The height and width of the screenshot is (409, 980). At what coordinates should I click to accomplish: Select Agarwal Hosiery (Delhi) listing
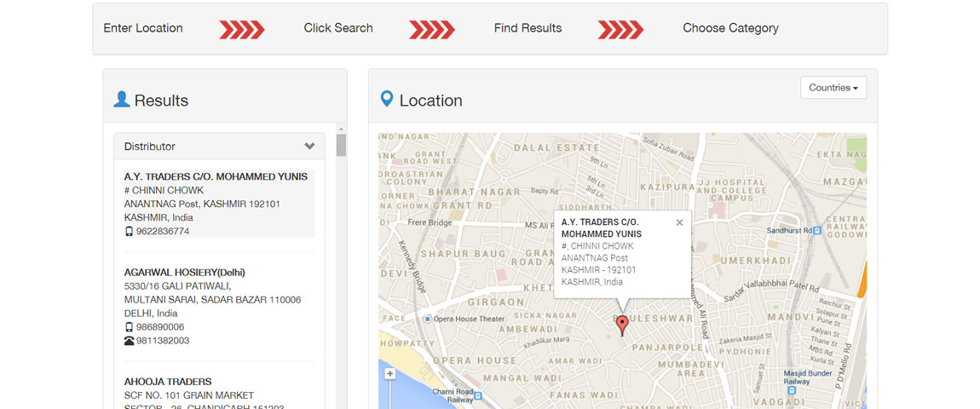pos(185,273)
